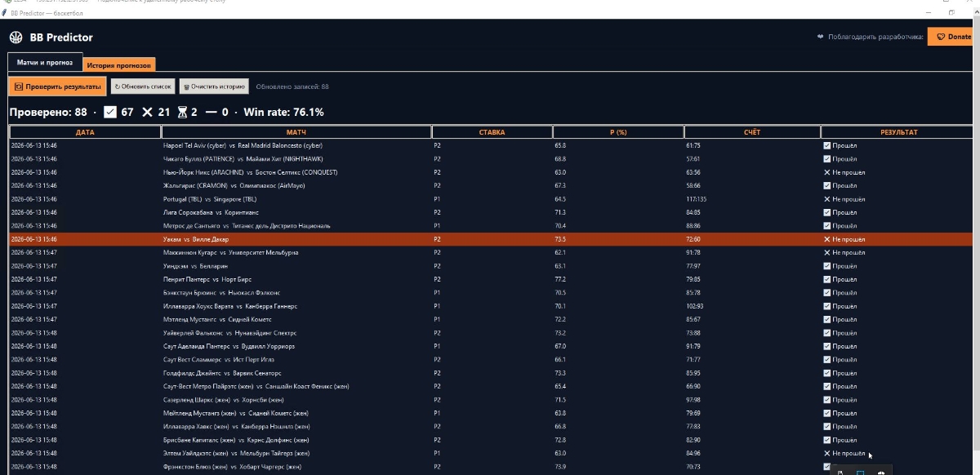Click the checkmark icon in Пенрит Пантерс row
This screenshot has width=980, height=475.
coord(827,279)
